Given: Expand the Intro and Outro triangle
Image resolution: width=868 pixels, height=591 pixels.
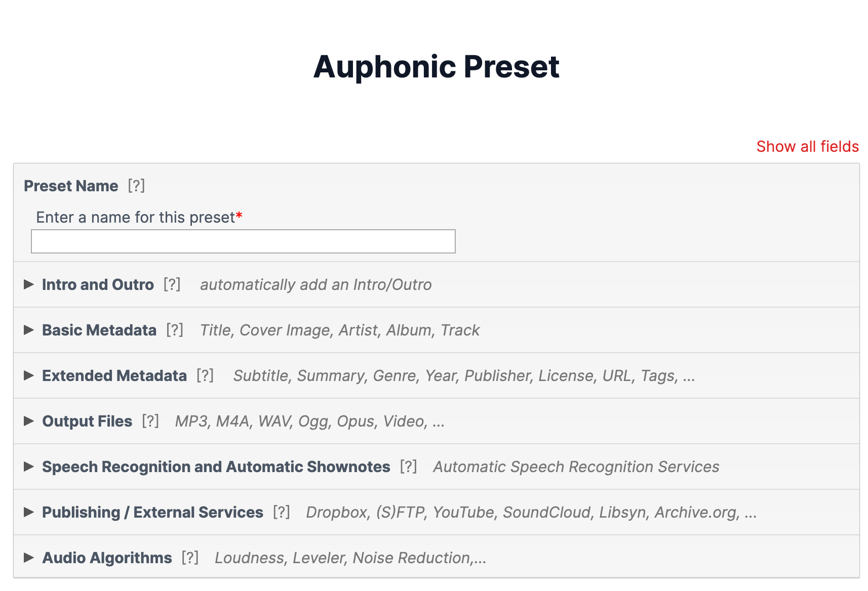Looking at the screenshot, I should pos(29,284).
